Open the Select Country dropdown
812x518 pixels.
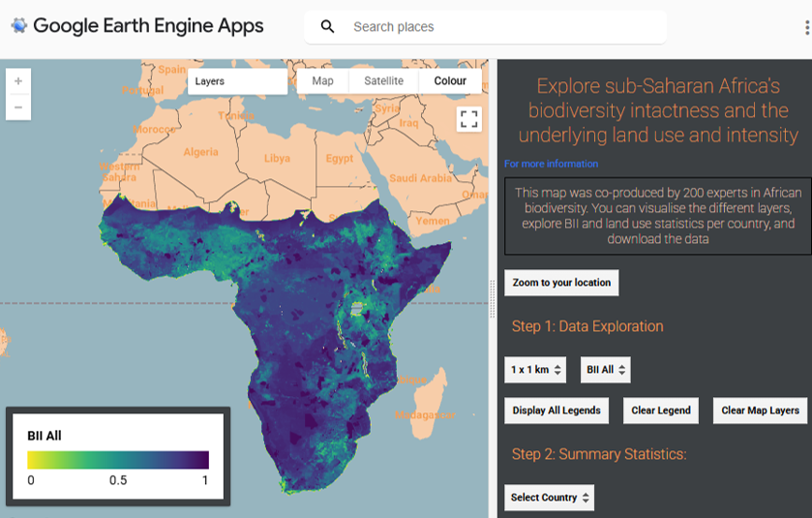tap(549, 498)
